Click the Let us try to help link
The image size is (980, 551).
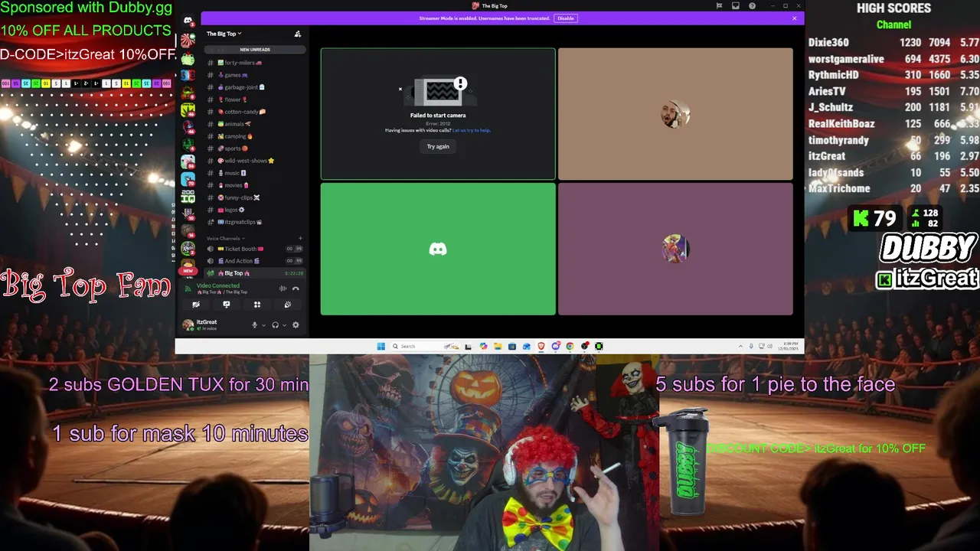tap(472, 130)
